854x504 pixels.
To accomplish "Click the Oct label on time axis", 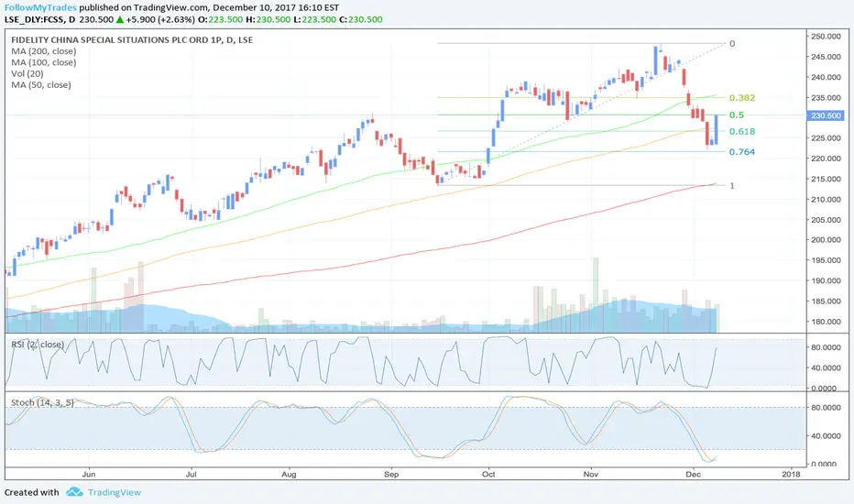I will coord(488,474).
